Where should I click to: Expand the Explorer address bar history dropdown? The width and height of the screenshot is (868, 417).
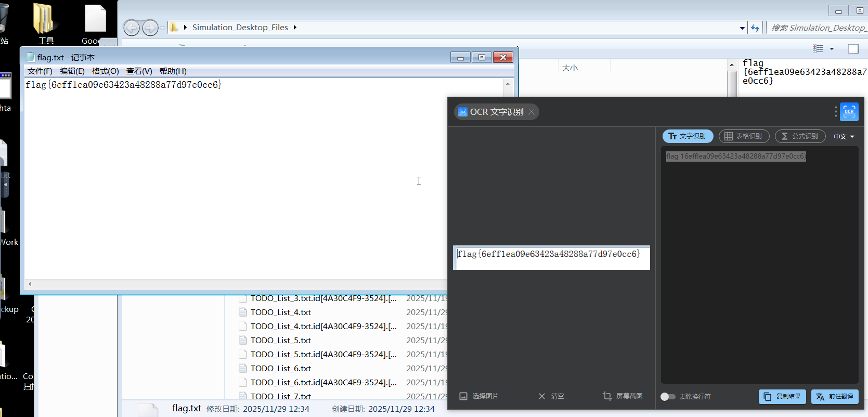click(742, 28)
